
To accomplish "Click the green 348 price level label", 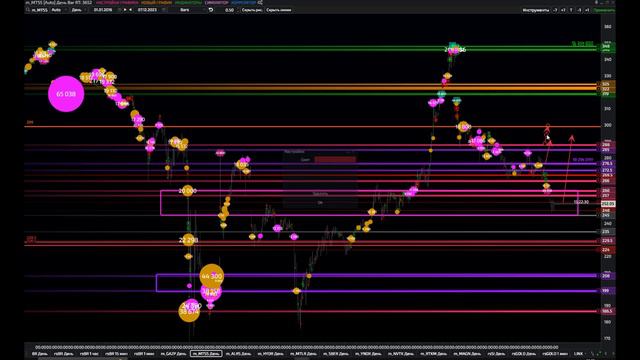I will (x=607, y=46).
